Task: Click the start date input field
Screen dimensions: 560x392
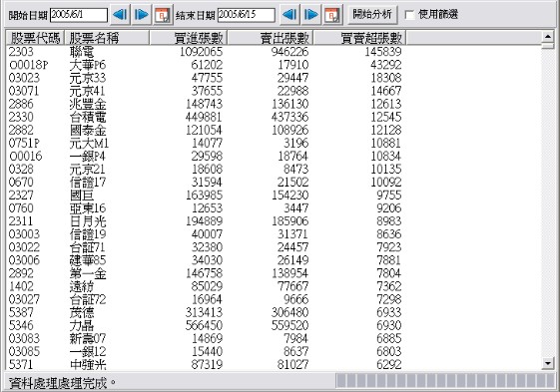Action: click(x=79, y=15)
